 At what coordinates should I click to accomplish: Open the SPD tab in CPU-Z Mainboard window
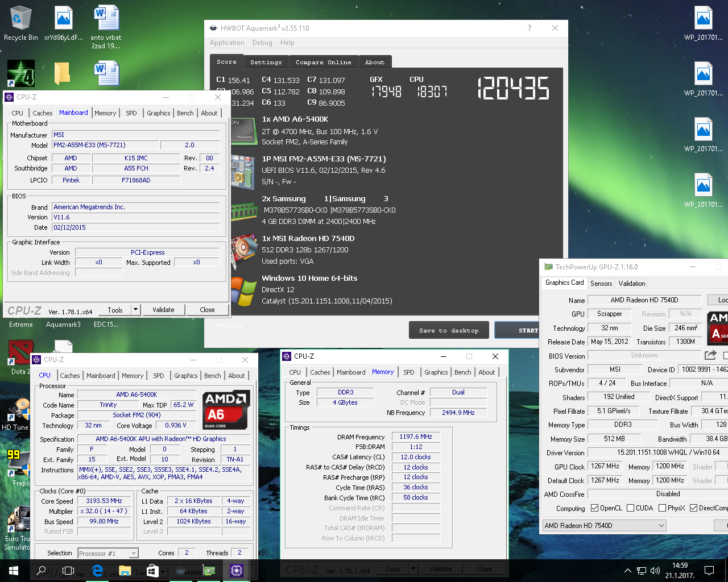coord(131,113)
